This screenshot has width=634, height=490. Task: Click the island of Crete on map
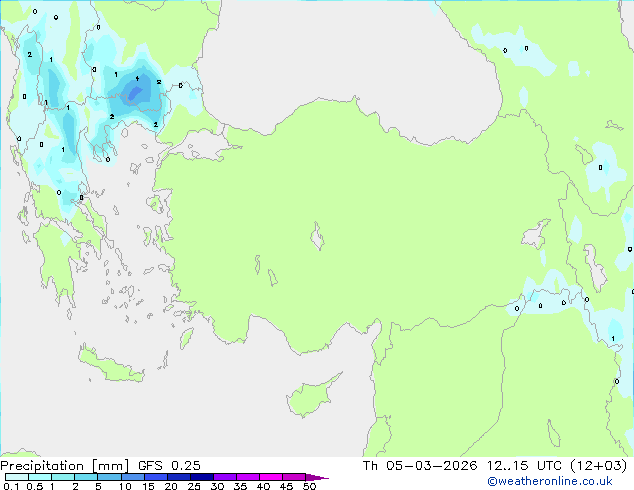pos(111,366)
